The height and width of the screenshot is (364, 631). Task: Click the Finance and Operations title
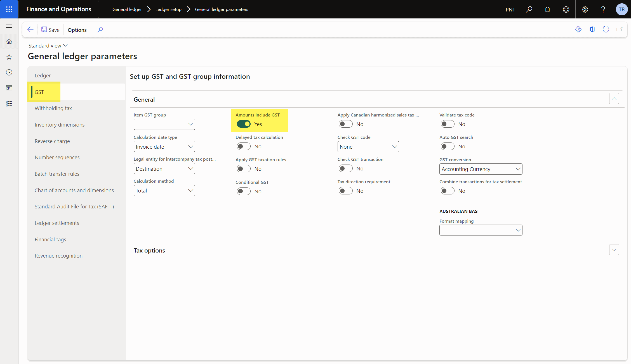pyautogui.click(x=59, y=9)
